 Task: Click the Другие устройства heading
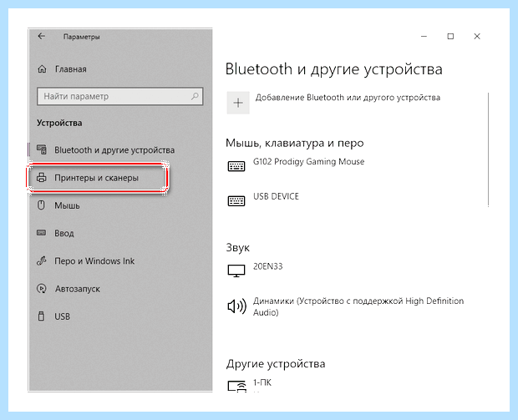tap(276, 364)
